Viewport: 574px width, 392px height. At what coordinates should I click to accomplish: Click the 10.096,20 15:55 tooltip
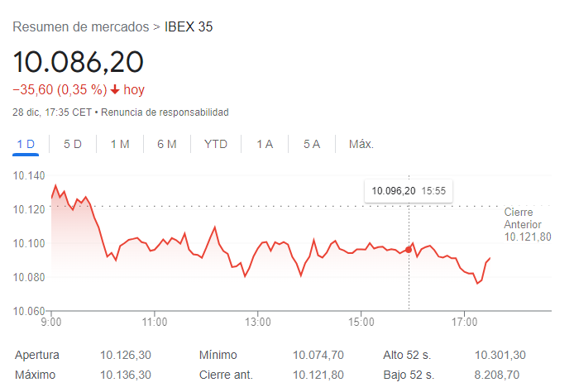click(409, 191)
